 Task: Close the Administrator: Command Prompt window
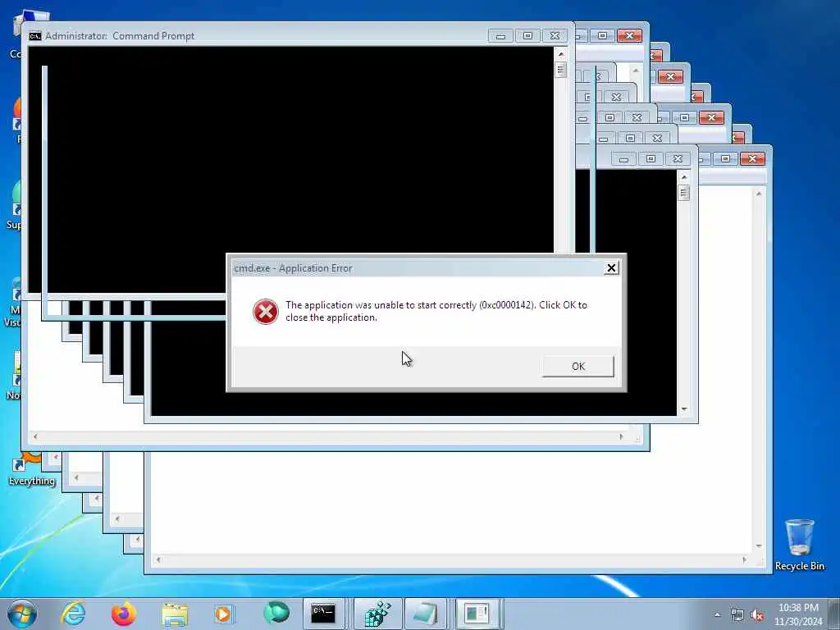point(555,36)
